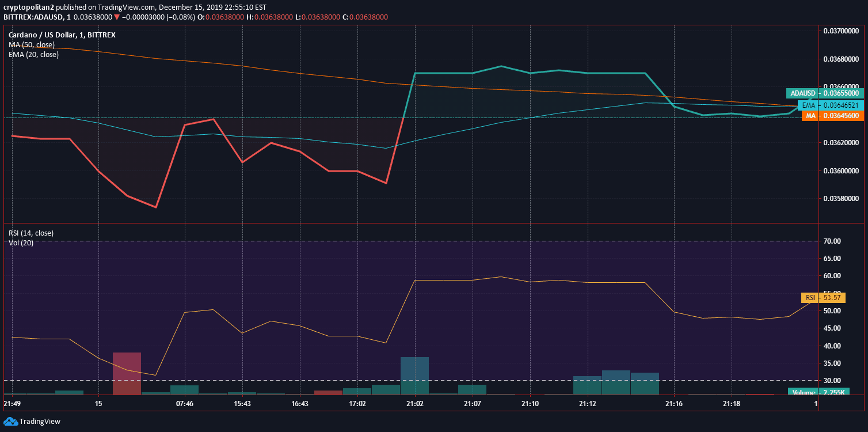Click the EMA value label 0.03646521
Image resolution: width=868 pixels, height=432 pixels.
pos(831,105)
